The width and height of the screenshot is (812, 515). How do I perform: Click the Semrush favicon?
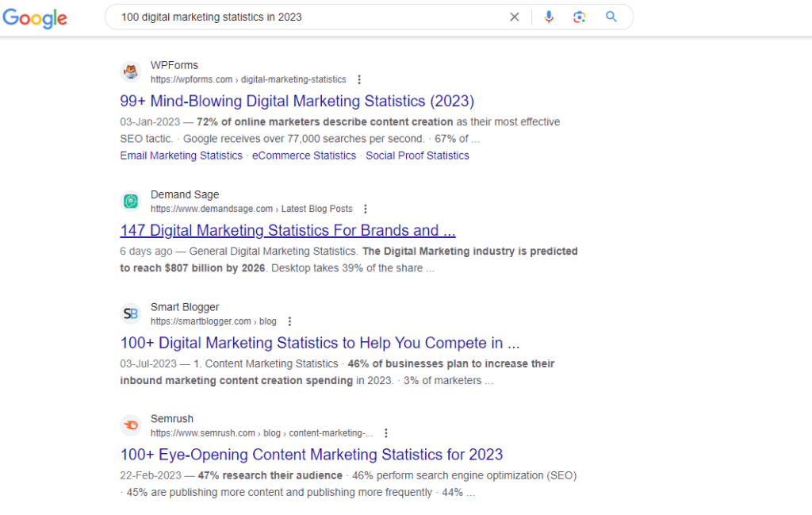click(131, 425)
